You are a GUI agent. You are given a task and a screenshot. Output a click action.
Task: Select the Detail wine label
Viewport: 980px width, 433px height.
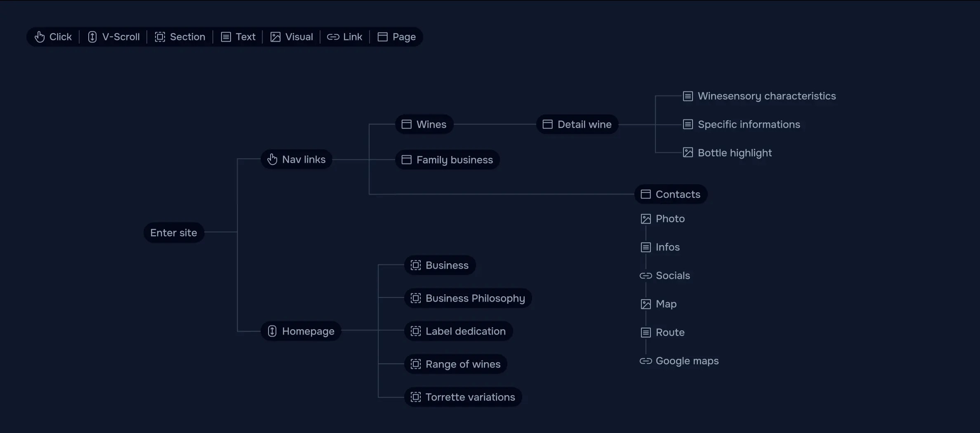click(584, 124)
